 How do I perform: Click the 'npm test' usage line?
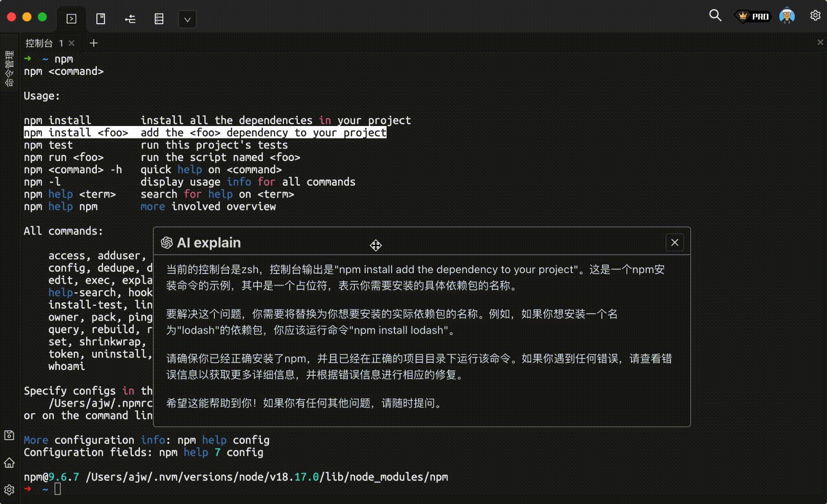click(x=156, y=145)
